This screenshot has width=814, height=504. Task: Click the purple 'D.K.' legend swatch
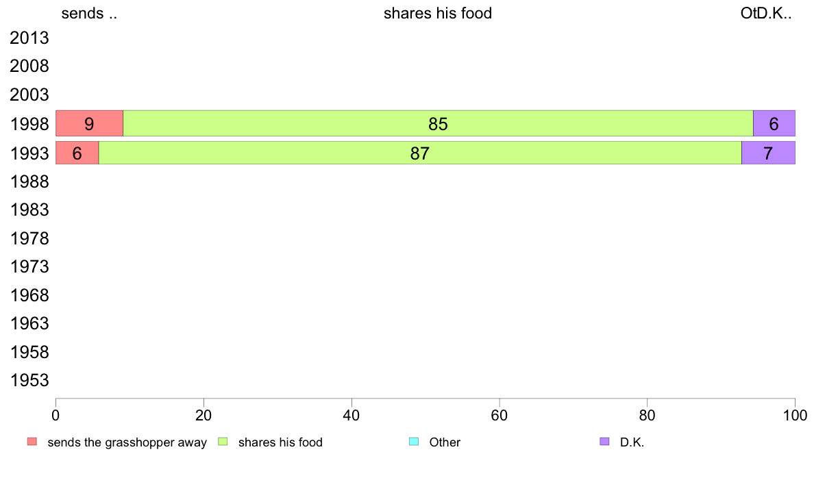[604, 442]
